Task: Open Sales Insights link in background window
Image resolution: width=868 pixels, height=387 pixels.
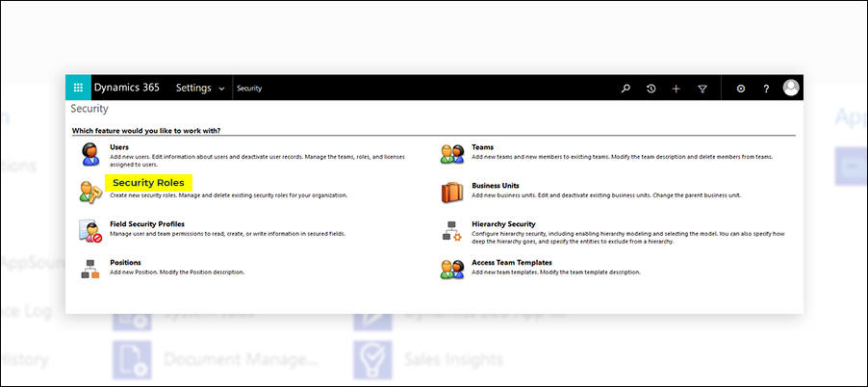Action: [x=453, y=359]
